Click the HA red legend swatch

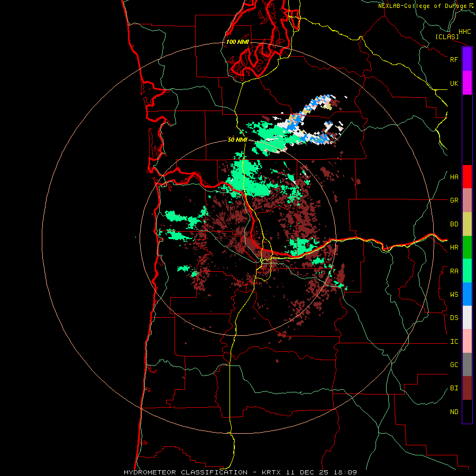pyautogui.click(x=467, y=177)
